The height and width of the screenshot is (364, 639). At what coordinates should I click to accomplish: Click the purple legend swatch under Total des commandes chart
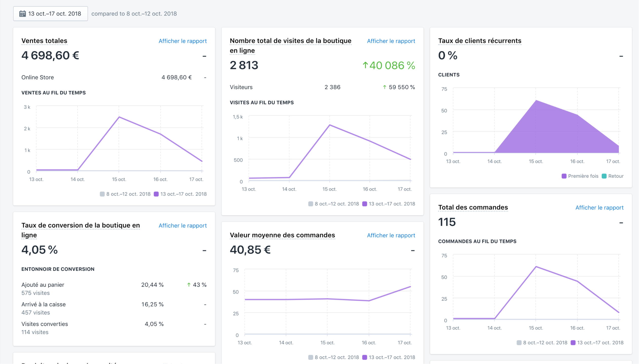pyautogui.click(x=573, y=343)
